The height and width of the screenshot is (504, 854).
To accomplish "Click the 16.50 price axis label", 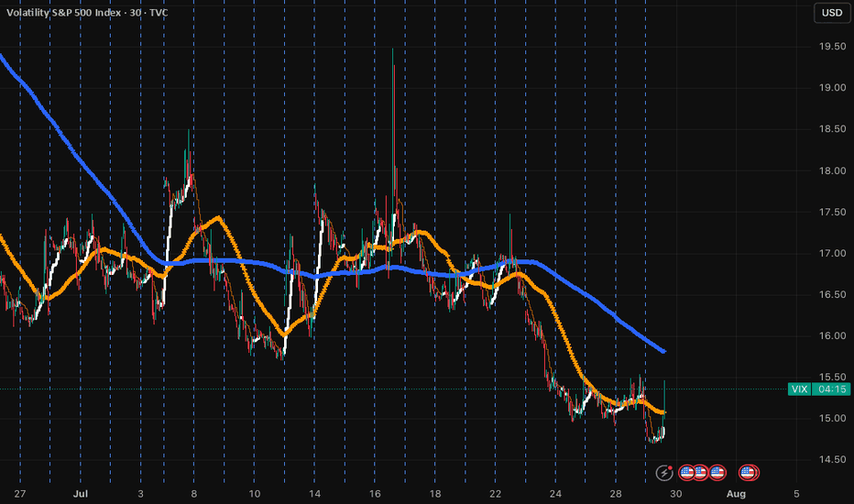I will (x=832, y=294).
